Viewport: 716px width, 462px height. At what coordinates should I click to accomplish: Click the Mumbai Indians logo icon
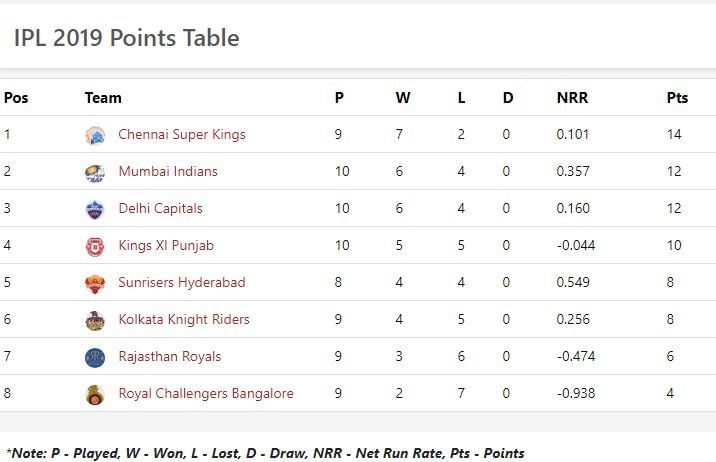pos(95,172)
